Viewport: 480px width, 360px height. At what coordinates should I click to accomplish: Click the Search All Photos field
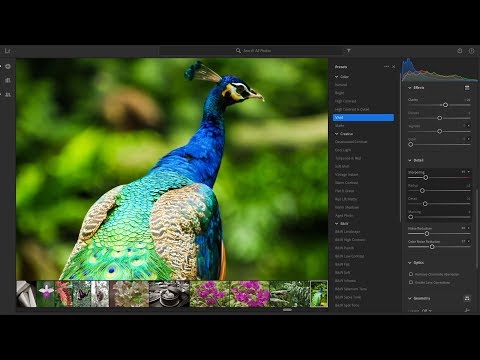pyautogui.click(x=251, y=51)
